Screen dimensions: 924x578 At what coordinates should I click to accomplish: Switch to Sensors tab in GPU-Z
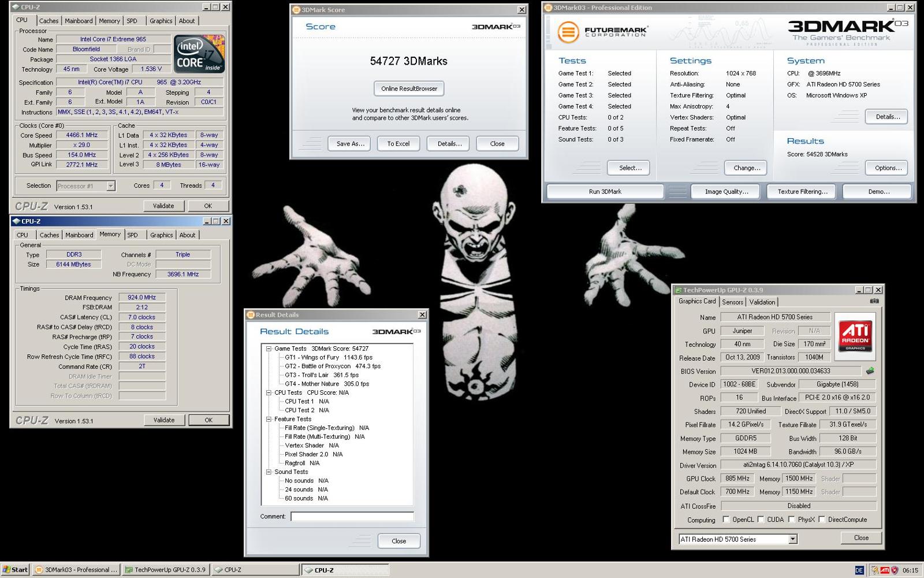pos(732,302)
